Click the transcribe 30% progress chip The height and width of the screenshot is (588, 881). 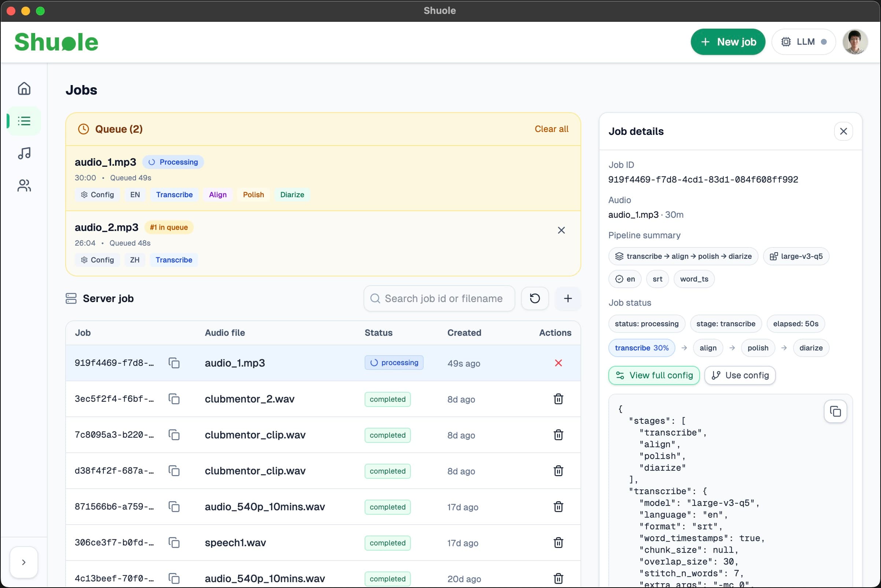pos(642,348)
